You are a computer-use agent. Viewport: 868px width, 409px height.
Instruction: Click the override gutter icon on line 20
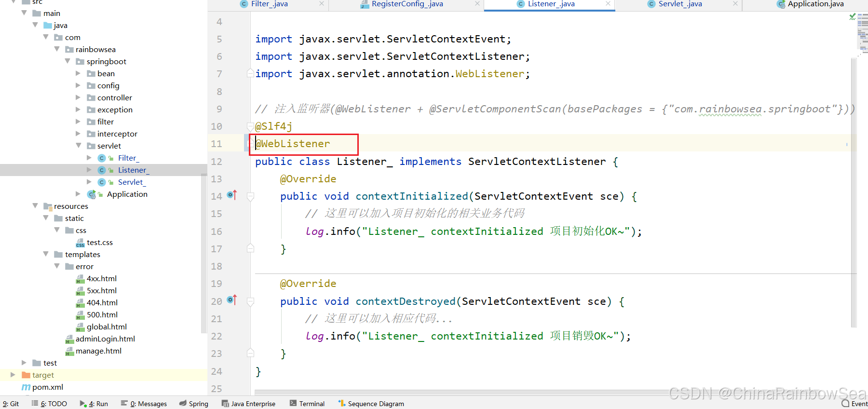232,300
